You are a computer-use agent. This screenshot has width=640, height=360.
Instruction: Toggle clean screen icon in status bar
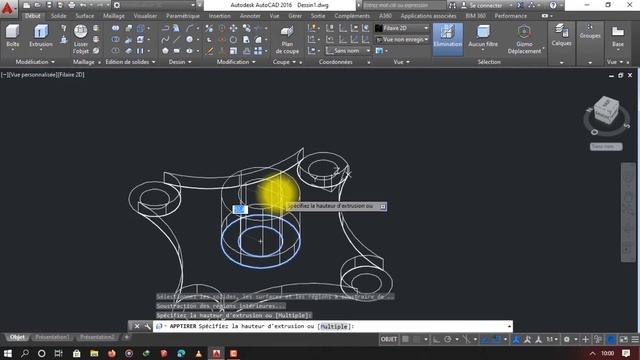coord(624,339)
